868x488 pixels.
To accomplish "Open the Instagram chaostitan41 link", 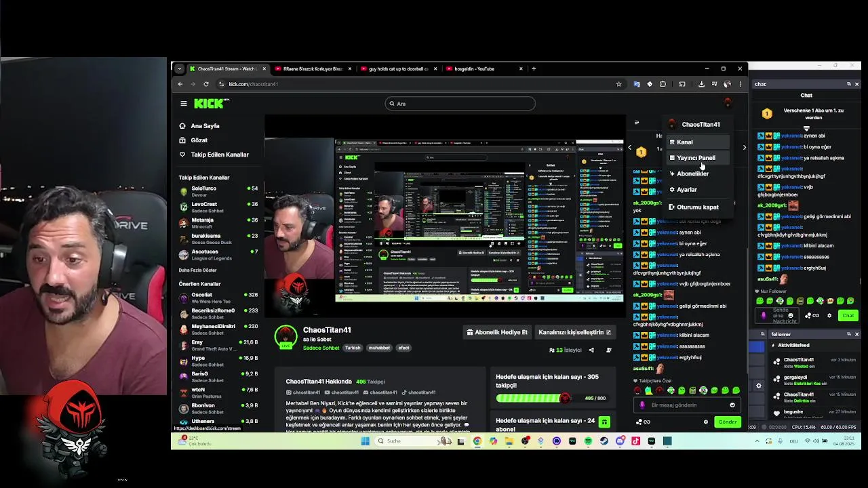I will [303, 392].
